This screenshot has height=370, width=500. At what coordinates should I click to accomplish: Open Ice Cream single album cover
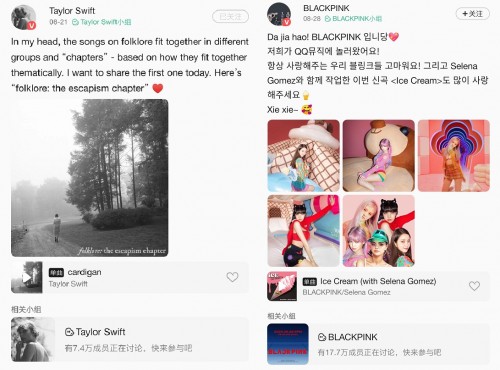point(282,286)
